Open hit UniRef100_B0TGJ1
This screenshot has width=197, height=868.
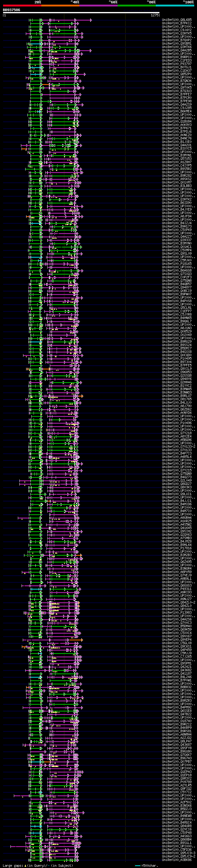[177, 67]
